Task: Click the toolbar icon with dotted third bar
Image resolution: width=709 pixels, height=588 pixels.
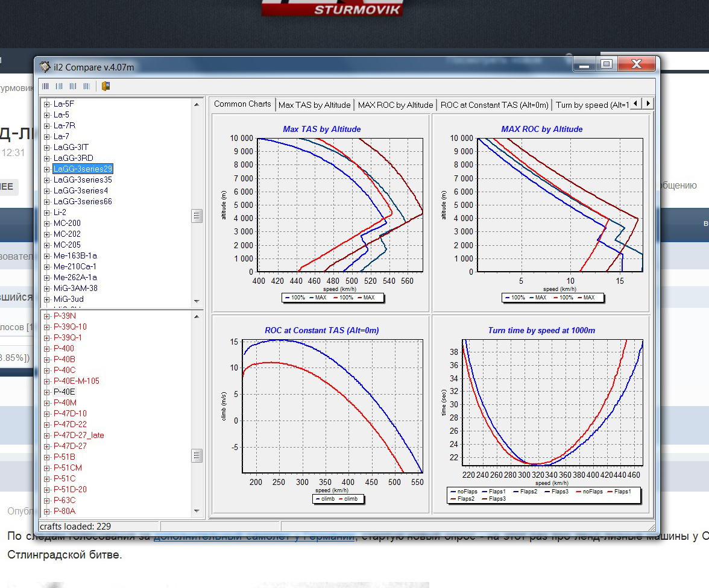Action: click(73, 86)
